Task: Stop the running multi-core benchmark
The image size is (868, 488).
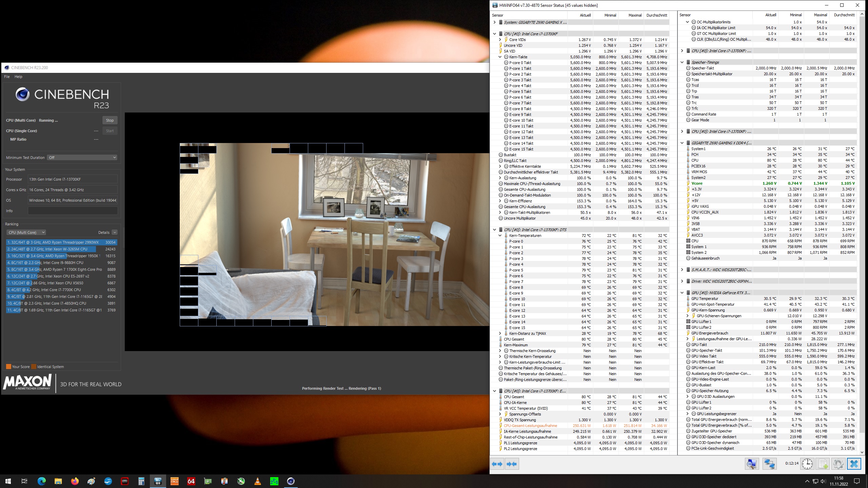Action: tap(110, 120)
